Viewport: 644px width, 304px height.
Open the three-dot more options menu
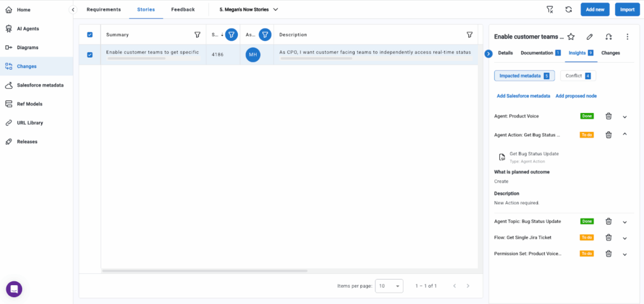click(x=627, y=37)
